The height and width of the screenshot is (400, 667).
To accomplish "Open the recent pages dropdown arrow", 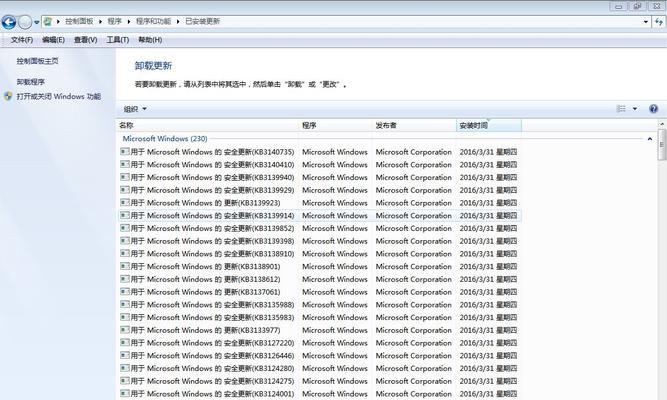I will click(x=37, y=22).
